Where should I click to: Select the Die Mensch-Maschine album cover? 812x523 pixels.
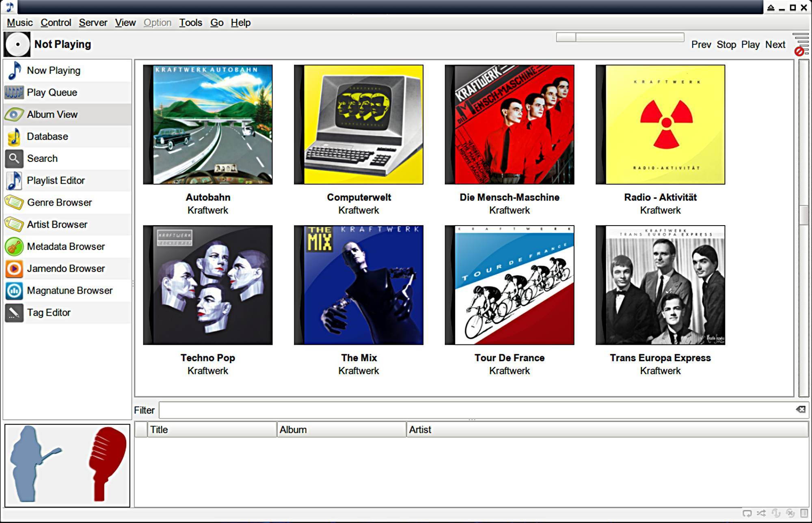click(x=510, y=125)
